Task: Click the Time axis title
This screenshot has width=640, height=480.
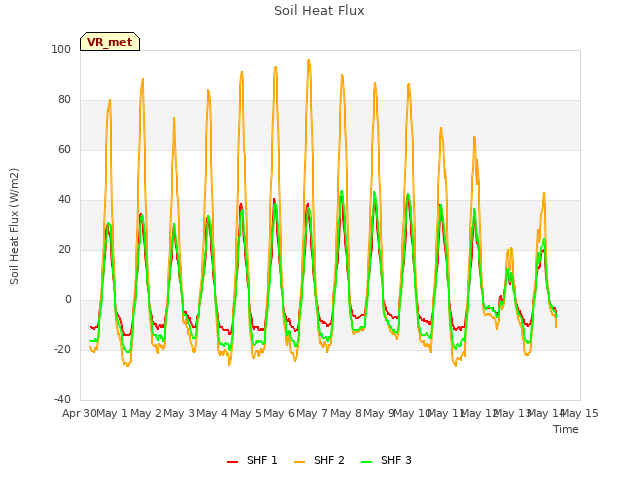Action: (x=566, y=429)
